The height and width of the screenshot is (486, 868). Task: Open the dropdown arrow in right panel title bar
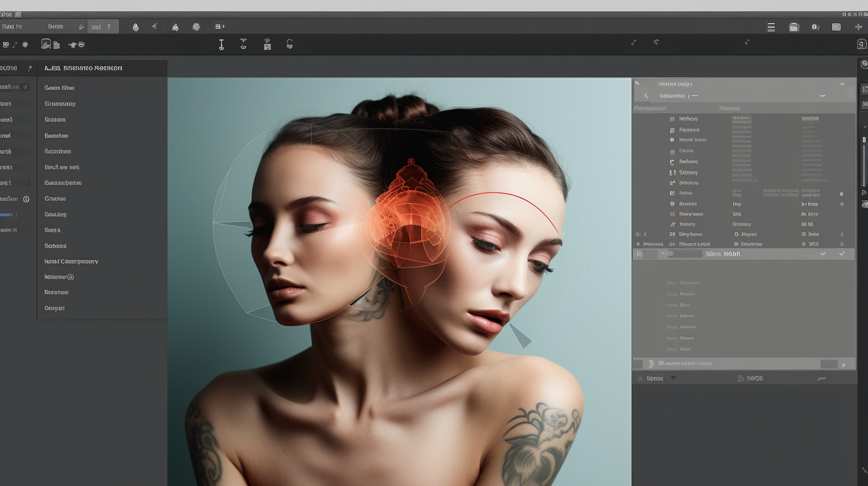tap(842, 85)
